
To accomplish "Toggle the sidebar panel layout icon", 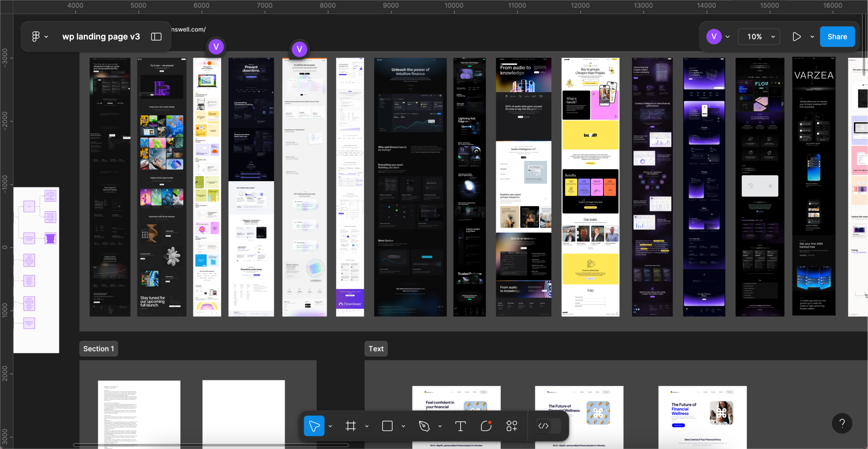I will (x=156, y=36).
